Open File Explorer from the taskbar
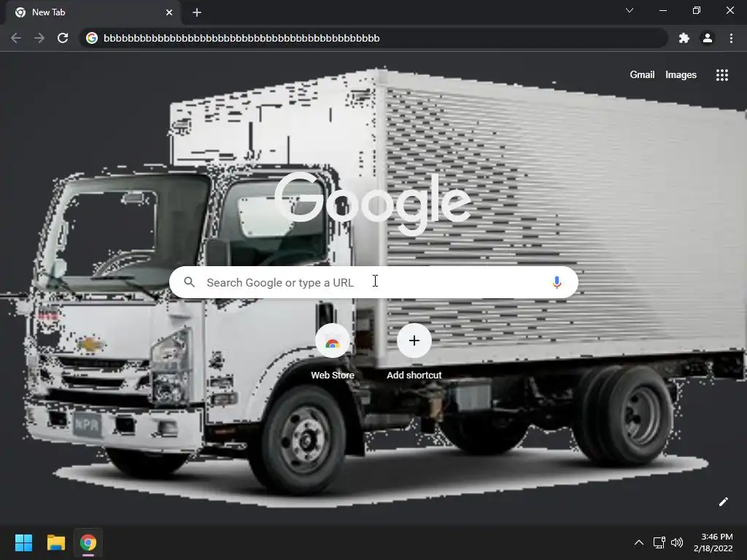 [x=55, y=542]
